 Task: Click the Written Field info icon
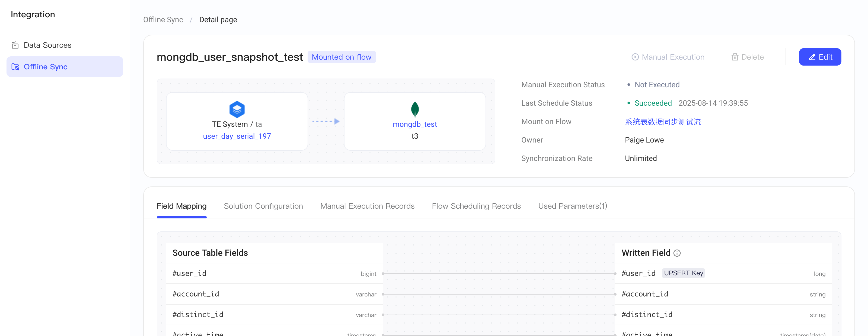[677, 253]
